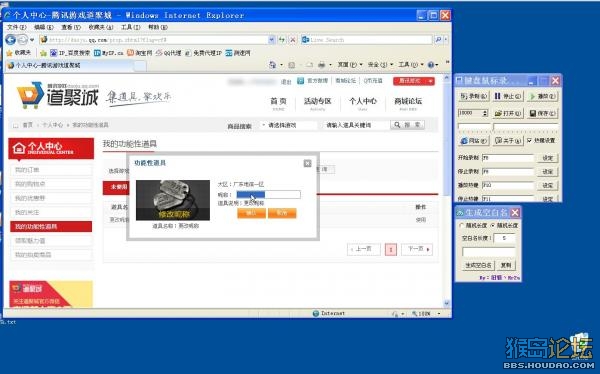Viewport: 600px width, 374px height.
Task: Open the 文件 menu
Action: tap(16, 27)
